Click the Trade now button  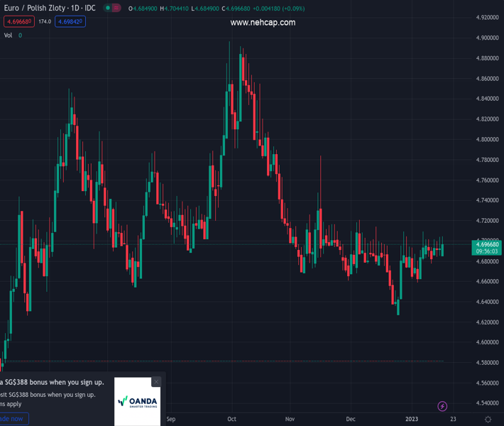pos(13,419)
